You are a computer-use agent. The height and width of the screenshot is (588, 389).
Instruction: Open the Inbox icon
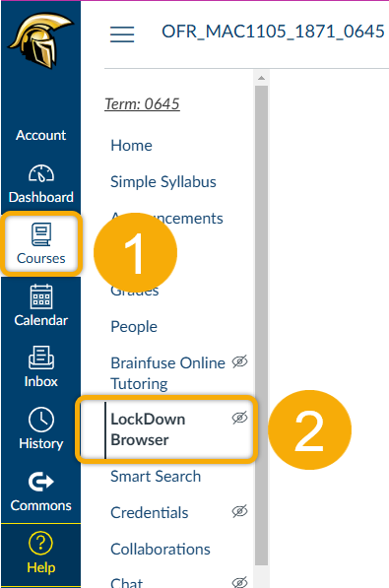tap(41, 358)
